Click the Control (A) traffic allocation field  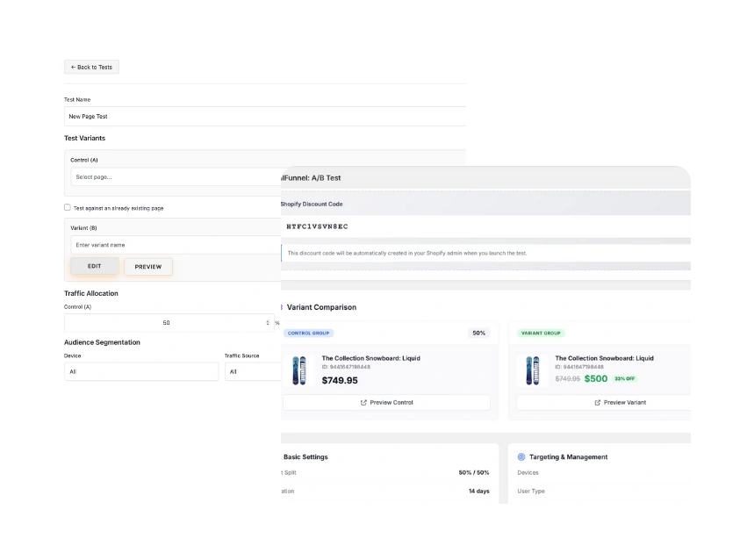(165, 323)
